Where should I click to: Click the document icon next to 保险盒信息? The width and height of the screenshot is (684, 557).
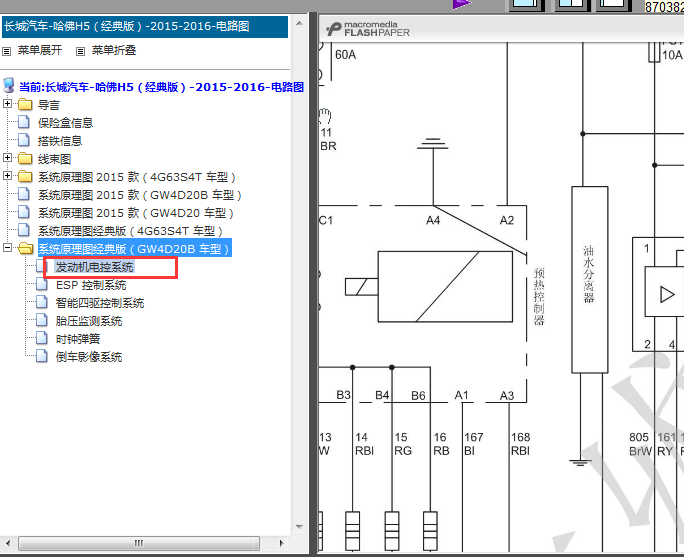(x=24, y=122)
